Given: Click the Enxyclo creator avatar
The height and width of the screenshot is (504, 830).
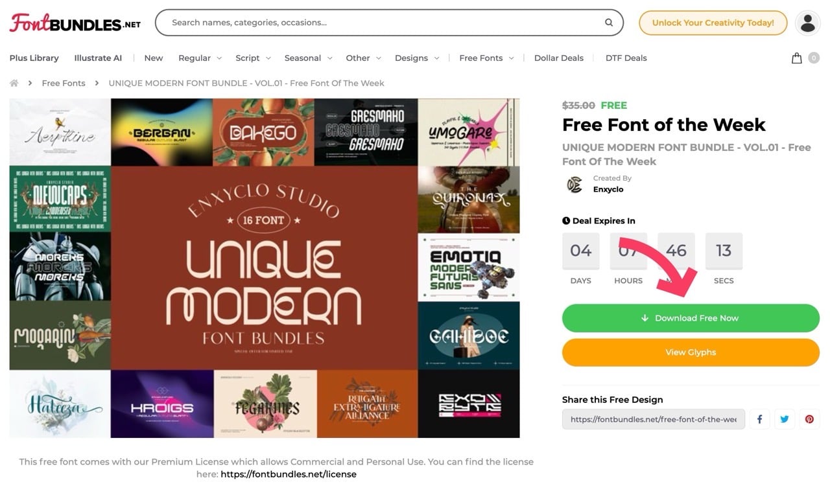Looking at the screenshot, I should (x=575, y=185).
